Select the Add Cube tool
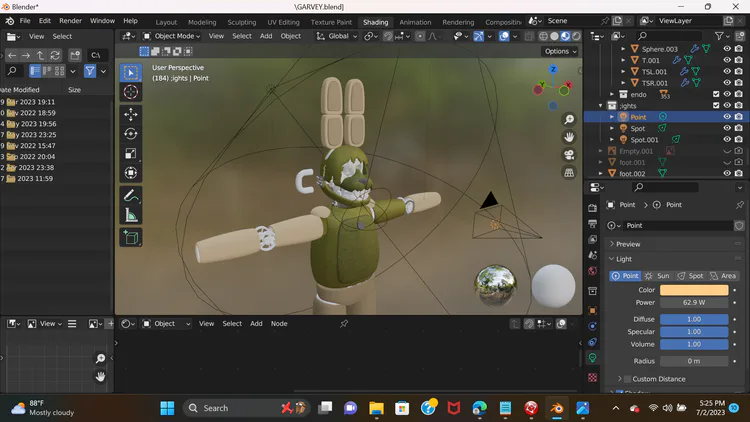Screen dimensions: 750x422 [x=131, y=237]
